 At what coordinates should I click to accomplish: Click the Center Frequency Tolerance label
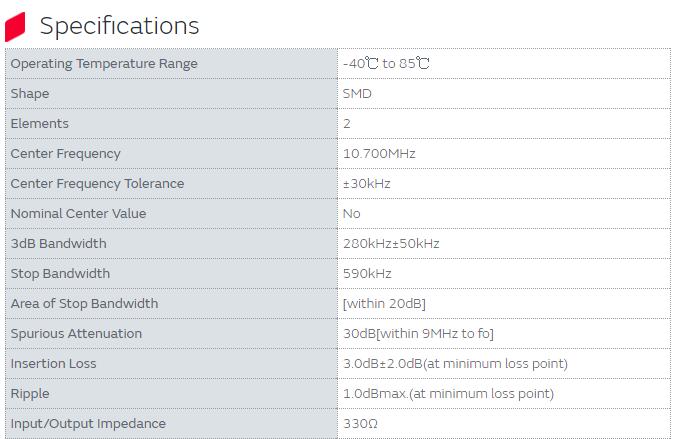(x=97, y=184)
